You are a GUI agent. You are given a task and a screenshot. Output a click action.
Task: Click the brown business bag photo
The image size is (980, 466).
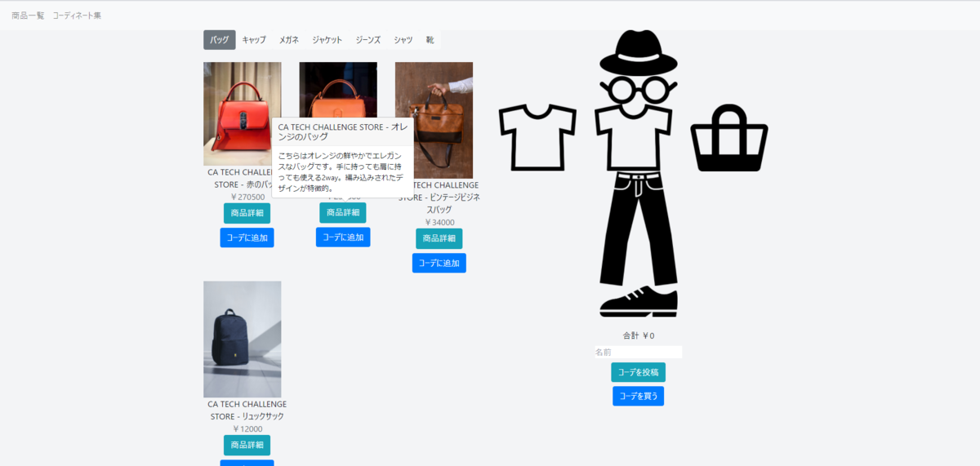[434, 120]
